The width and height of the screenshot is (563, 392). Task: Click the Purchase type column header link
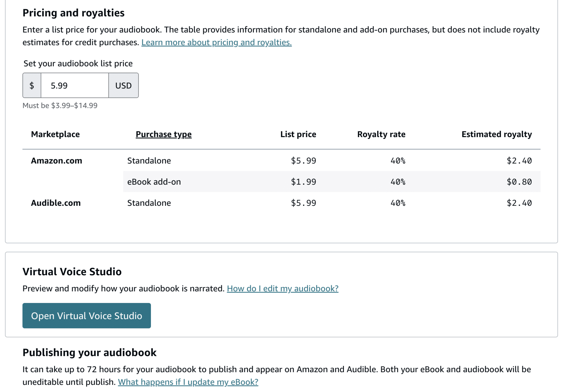(x=164, y=134)
